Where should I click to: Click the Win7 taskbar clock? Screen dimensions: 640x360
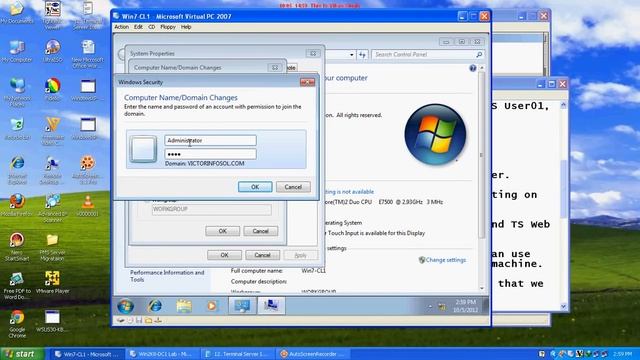[465, 306]
